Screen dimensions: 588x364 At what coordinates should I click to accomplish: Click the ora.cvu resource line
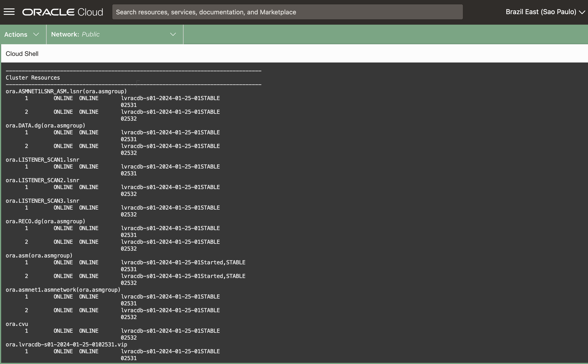[17, 324]
